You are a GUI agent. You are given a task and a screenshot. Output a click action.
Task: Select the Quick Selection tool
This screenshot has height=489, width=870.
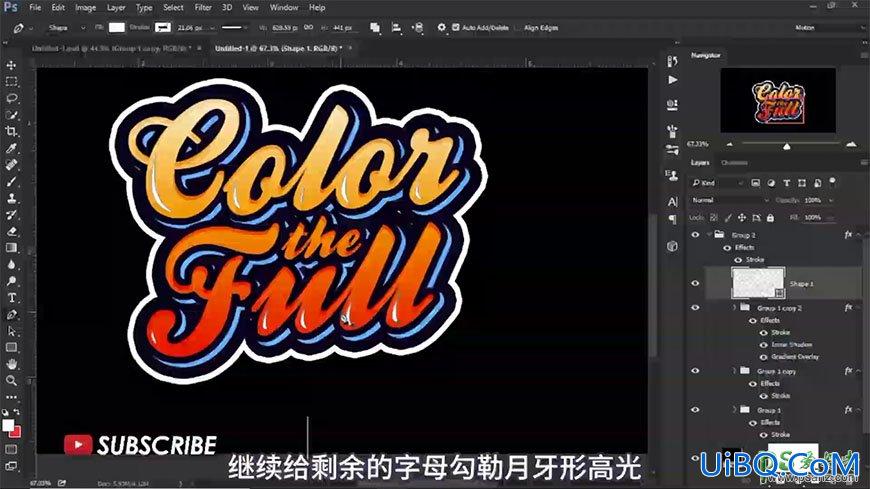pyautogui.click(x=11, y=115)
